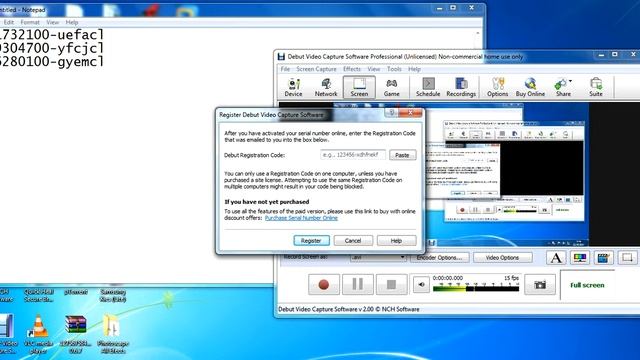This screenshot has width=640, height=360.
Task: Click the 'Debut Video Capture Software v 2.00' status bar
Action: click(349, 309)
